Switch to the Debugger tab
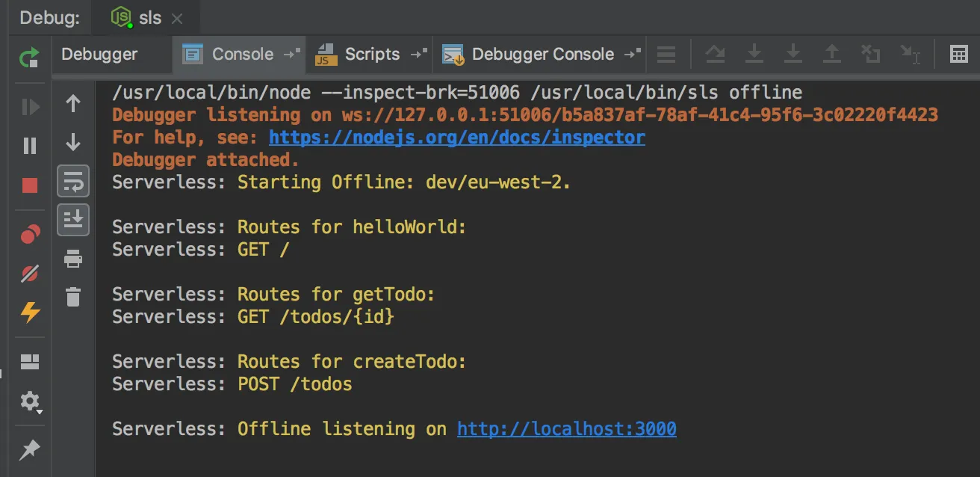This screenshot has width=980, height=477. (x=99, y=54)
